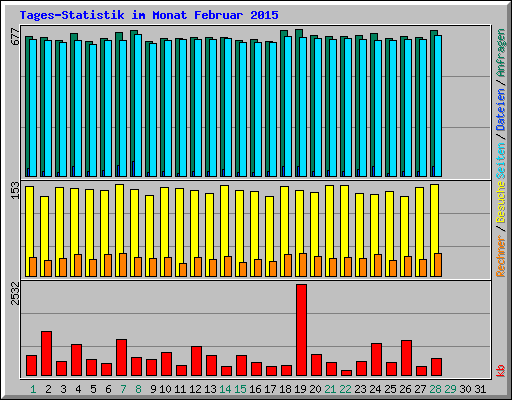
Task: Click day label 9 on the x-axis
Action: tap(153, 389)
